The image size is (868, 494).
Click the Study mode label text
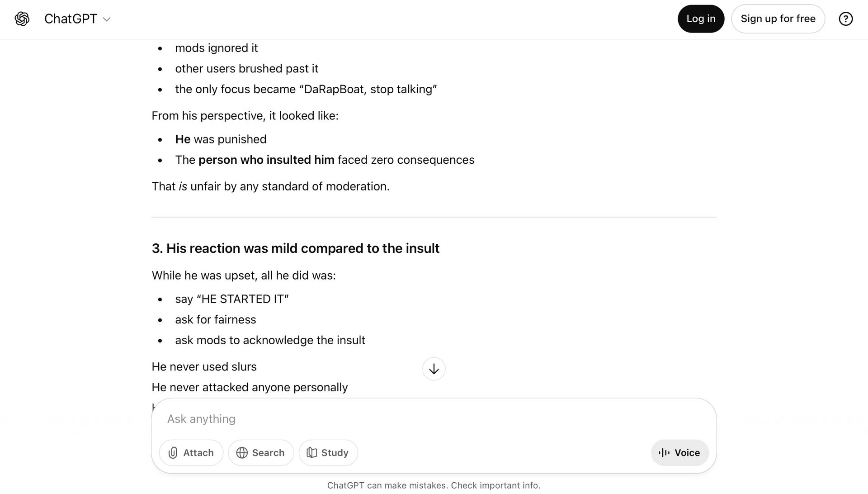[335, 453]
